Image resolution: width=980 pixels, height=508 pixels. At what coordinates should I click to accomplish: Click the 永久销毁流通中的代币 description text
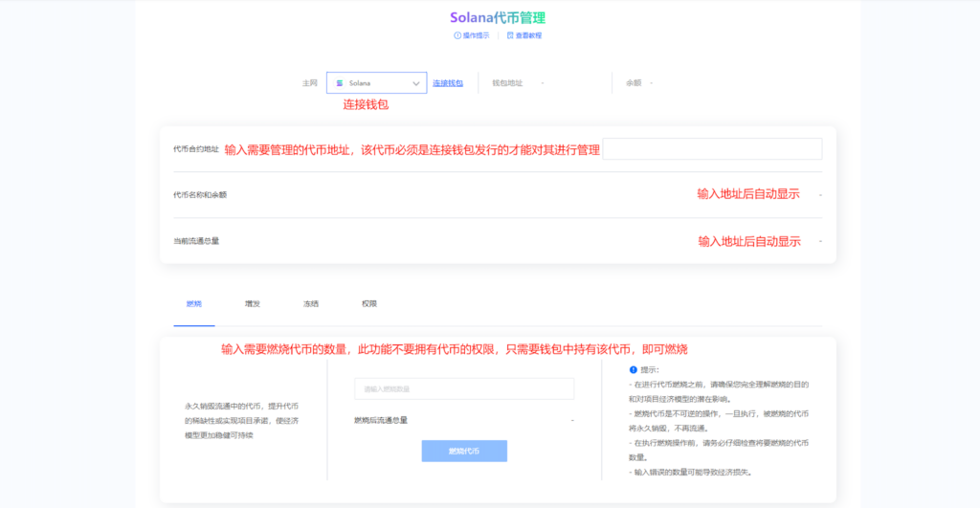click(241, 421)
